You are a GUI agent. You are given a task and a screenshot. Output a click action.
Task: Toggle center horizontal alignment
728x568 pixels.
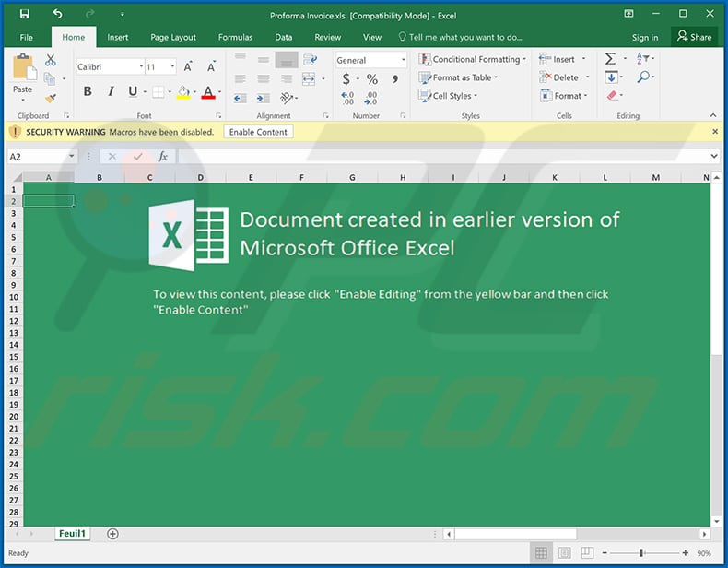[x=264, y=79]
